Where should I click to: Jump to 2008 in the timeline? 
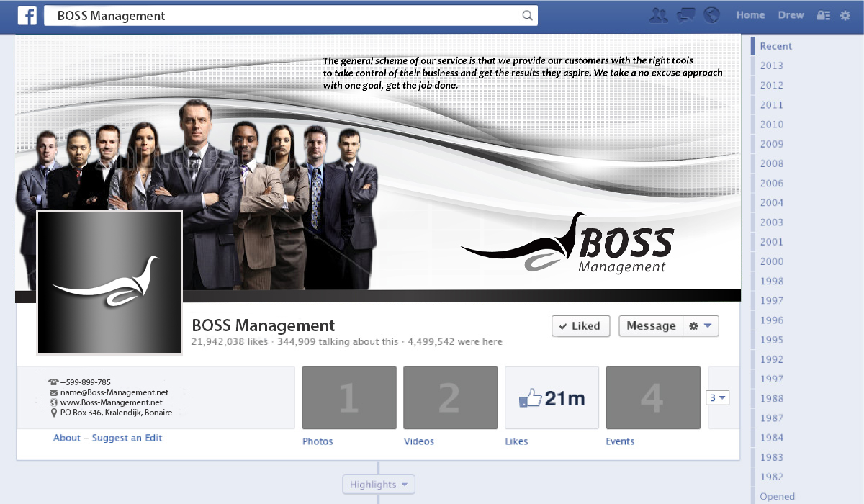tap(772, 163)
